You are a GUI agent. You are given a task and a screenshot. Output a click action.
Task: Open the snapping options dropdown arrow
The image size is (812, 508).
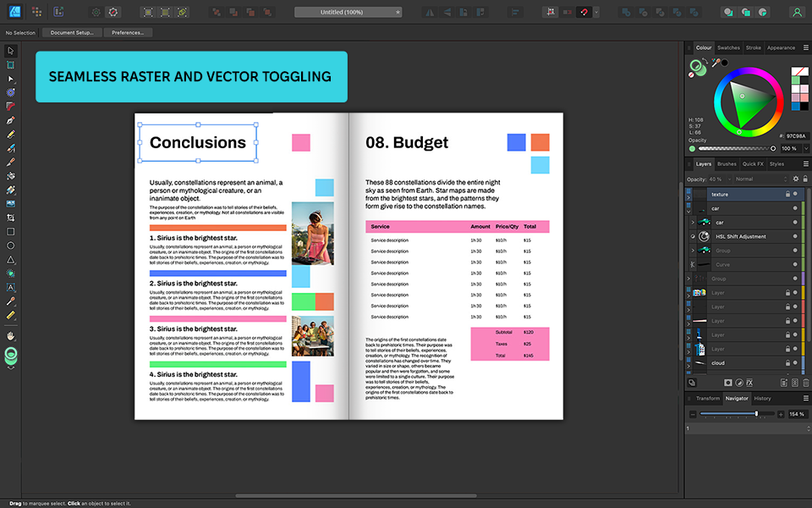pyautogui.click(x=596, y=12)
